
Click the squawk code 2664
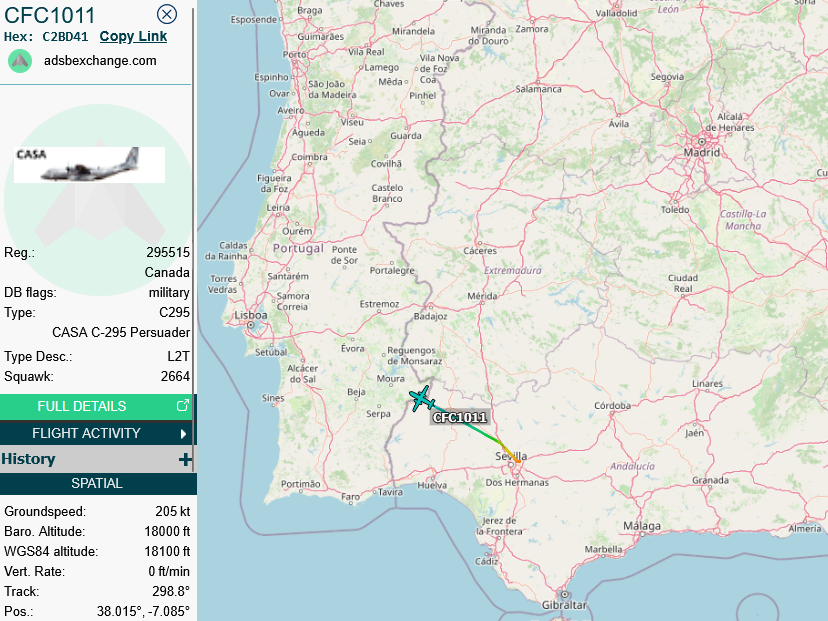[x=175, y=377]
